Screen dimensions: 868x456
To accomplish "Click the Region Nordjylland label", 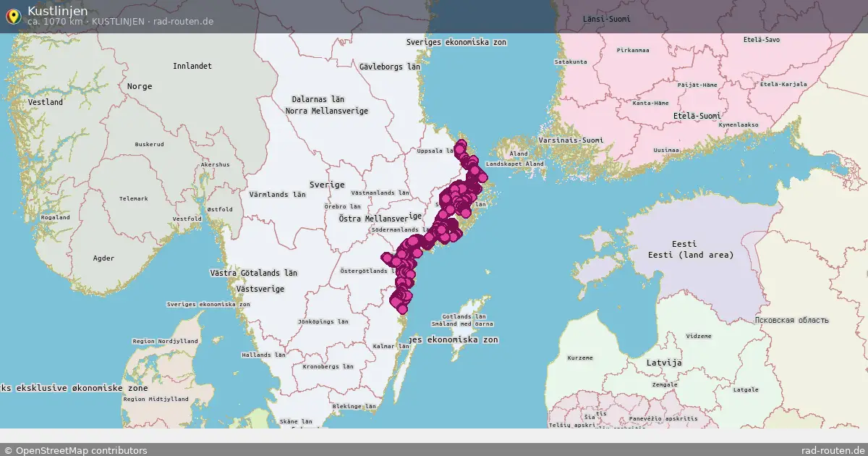I will pos(165,340).
